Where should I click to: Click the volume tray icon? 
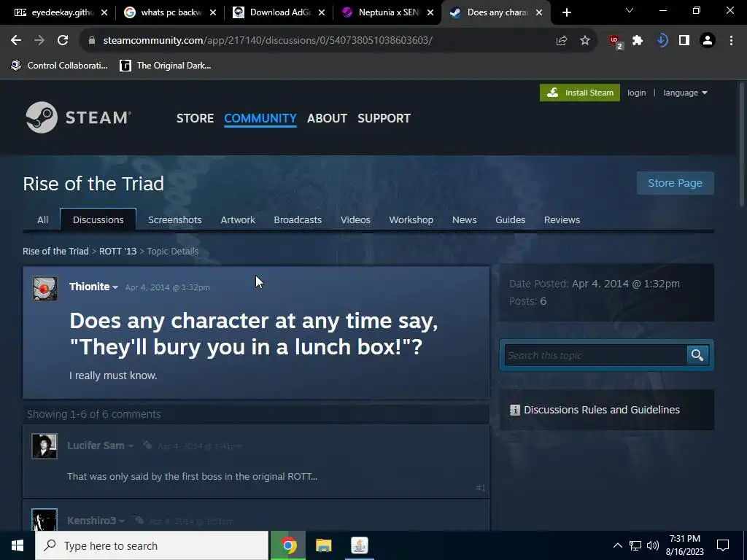tap(653, 545)
